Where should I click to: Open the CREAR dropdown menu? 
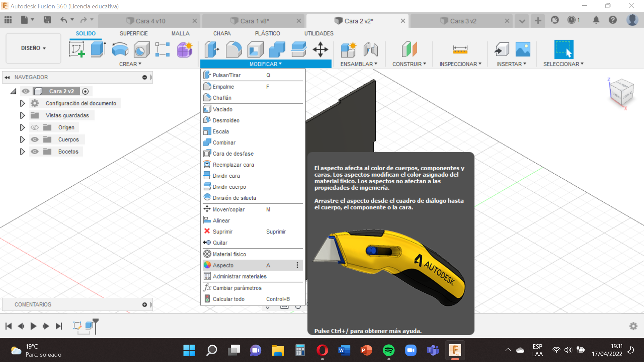pos(130,64)
